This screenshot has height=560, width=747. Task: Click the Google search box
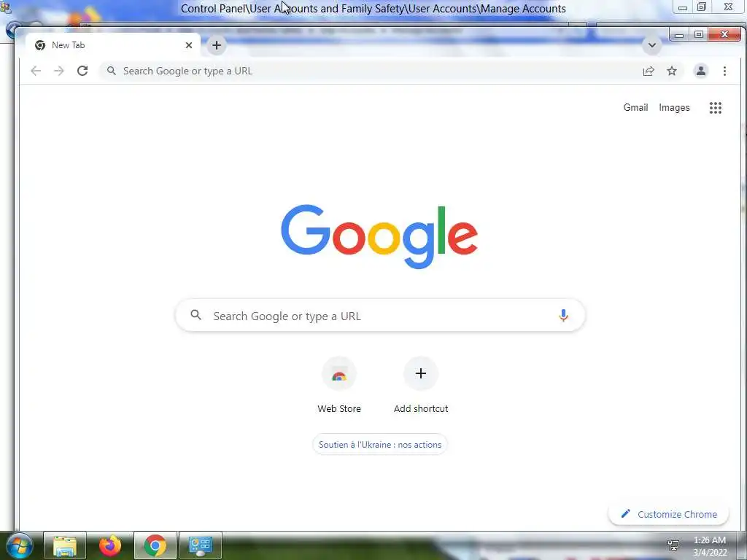tap(380, 315)
